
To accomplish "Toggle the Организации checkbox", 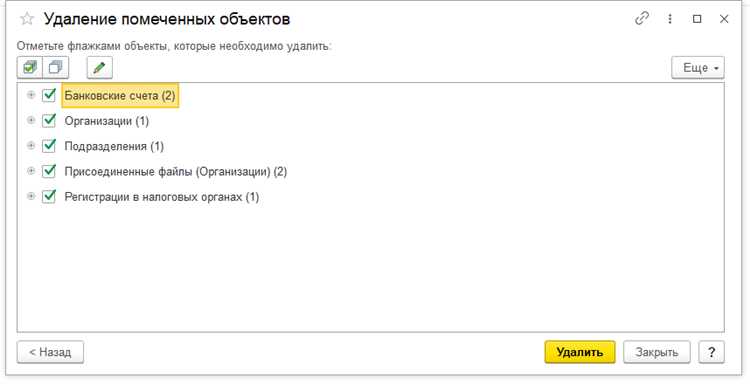I will [x=49, y=121].
